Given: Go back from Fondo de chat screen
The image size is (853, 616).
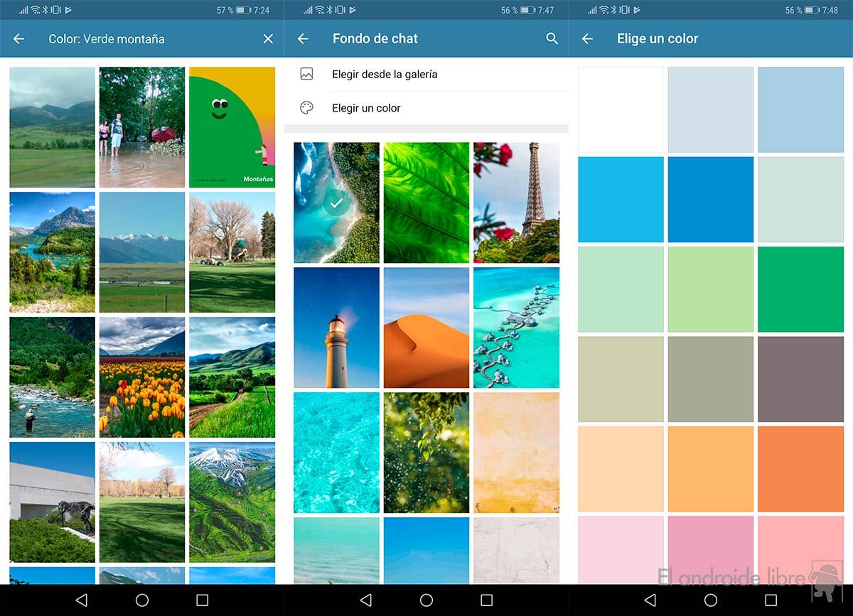Looking at the screenshot, I should tap(303, 39).
